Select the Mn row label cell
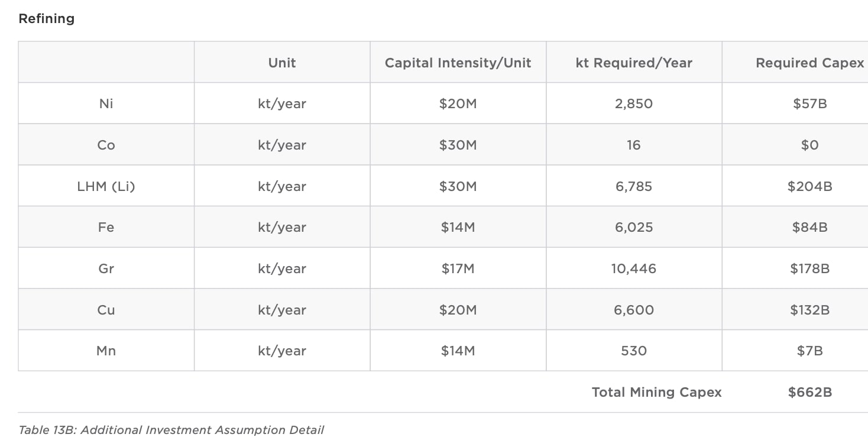 tap(106, 351)
